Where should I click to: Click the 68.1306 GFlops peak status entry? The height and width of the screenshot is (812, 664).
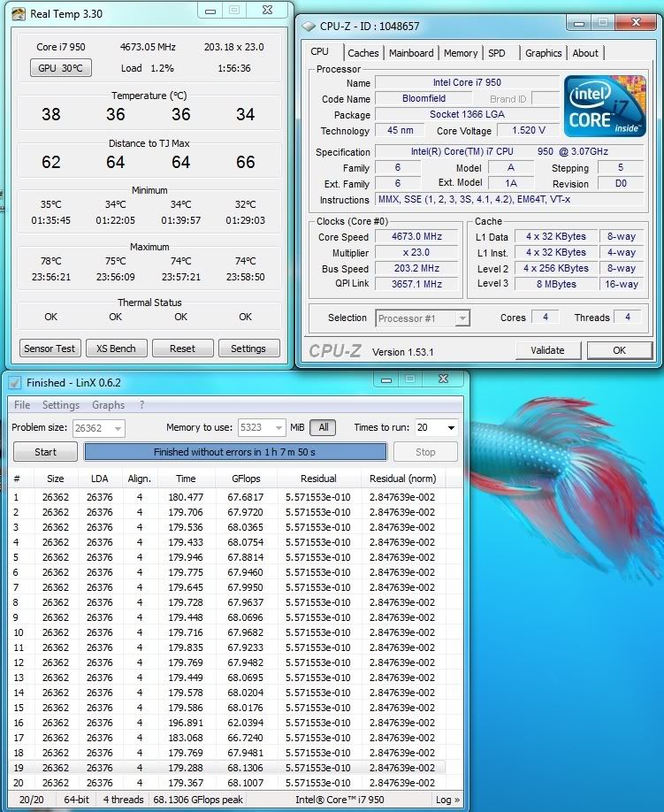coord(198,800)
